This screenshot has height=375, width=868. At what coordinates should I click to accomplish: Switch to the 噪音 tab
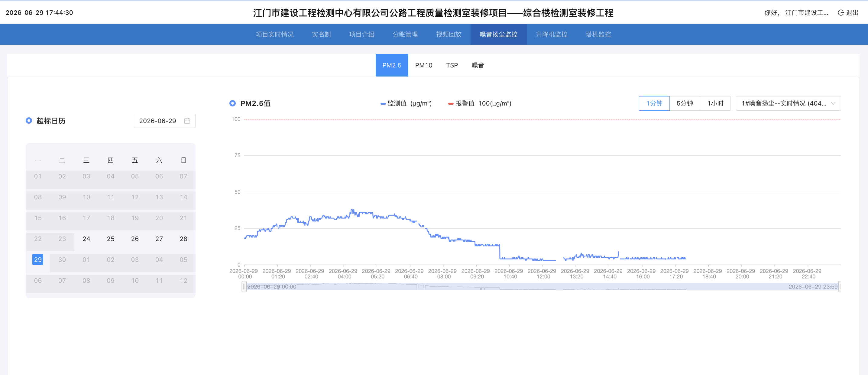click(478, 65)
